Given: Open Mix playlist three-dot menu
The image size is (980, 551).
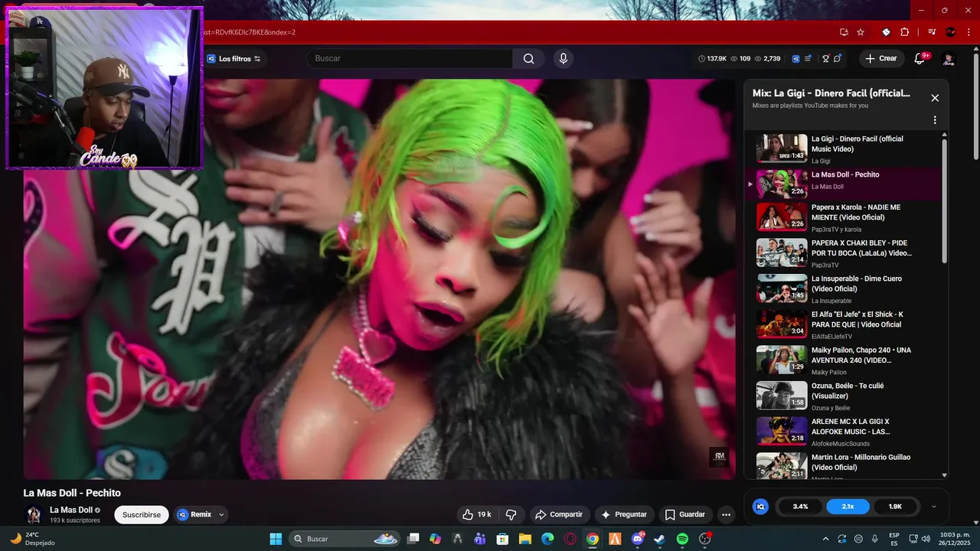Looking at the screenshot, I should tap(935, 120).
